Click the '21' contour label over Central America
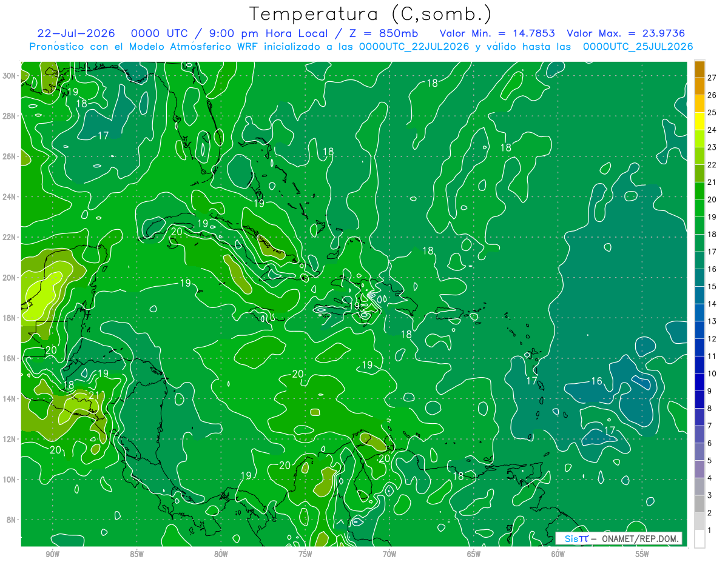This screenshot has width=728, height=562. [x=93, y=396]
